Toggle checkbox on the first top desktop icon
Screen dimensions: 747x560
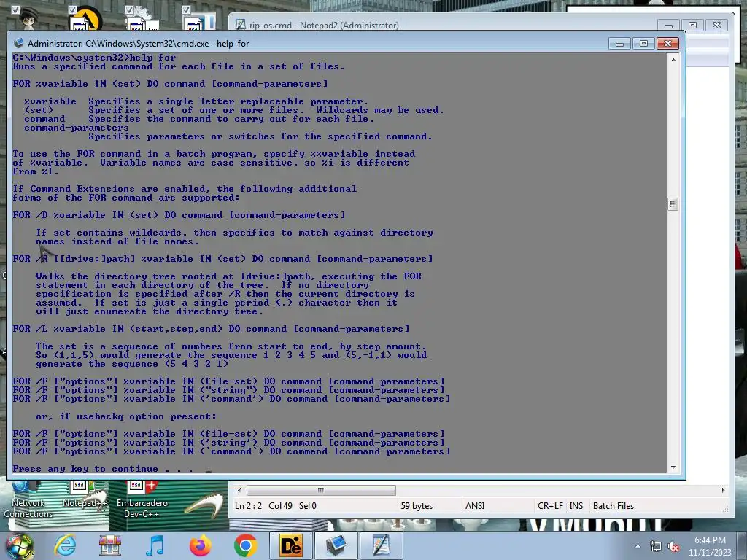(15, 10)
